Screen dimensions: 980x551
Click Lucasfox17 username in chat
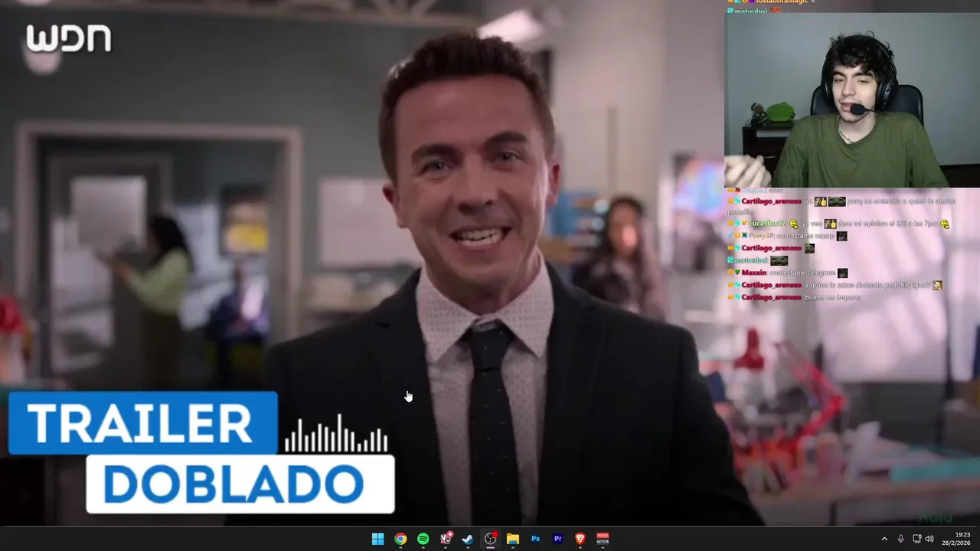pos(766,223)
